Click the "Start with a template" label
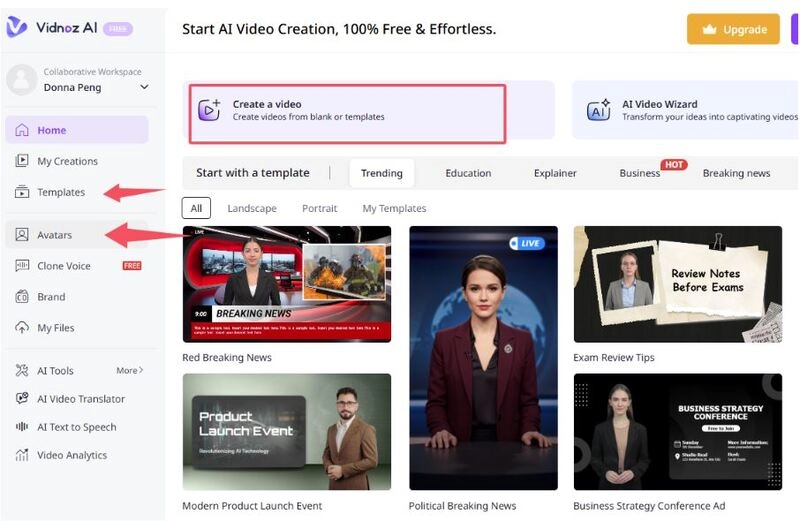 253,173
